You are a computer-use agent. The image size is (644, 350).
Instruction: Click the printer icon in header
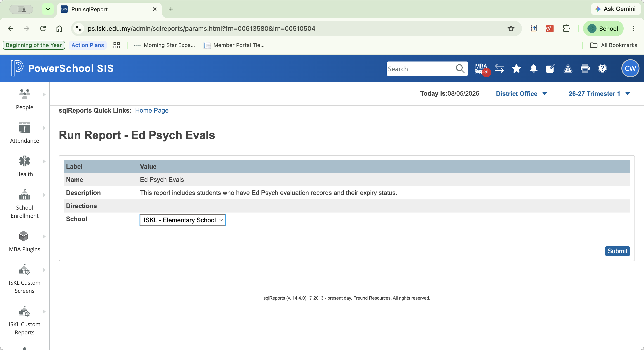[585, 69]
